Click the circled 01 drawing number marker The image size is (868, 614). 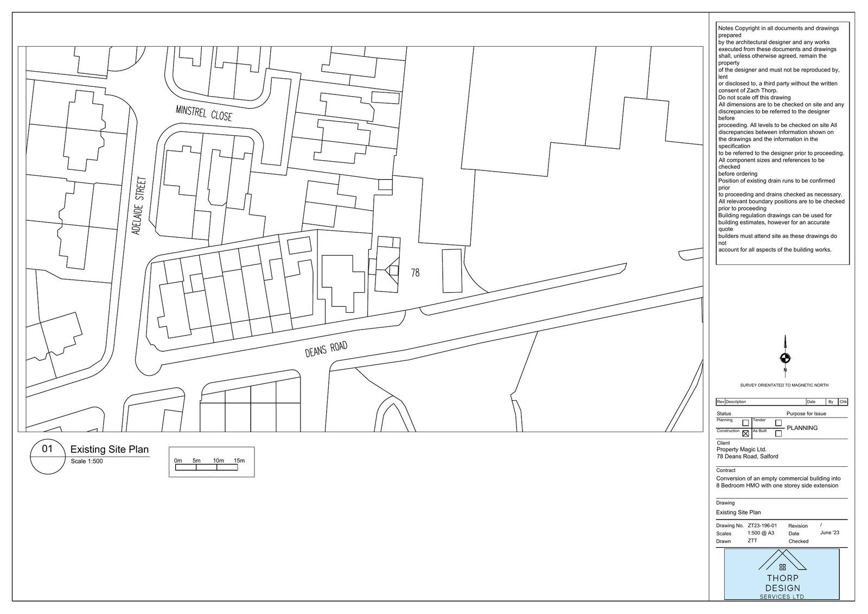(48, 449)
